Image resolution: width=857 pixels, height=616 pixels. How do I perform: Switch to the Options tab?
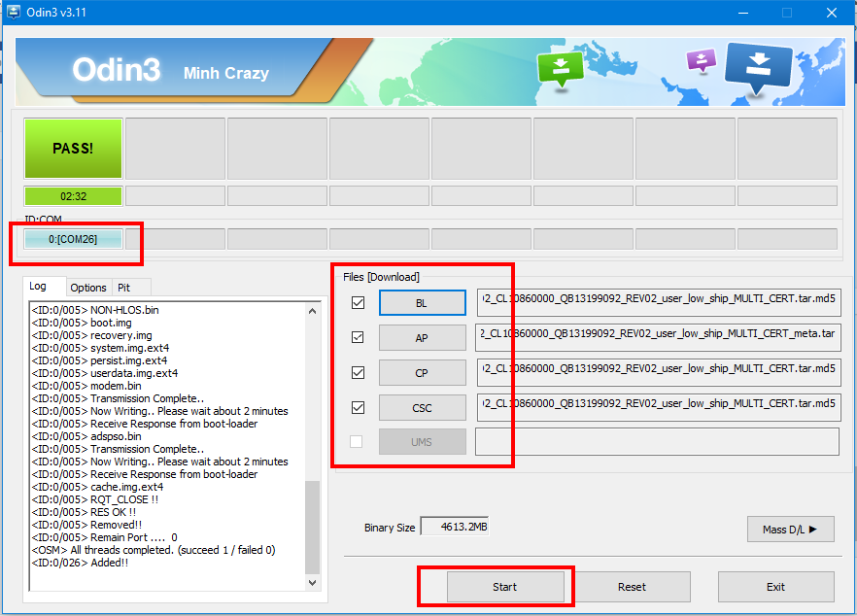click(87, 288)
